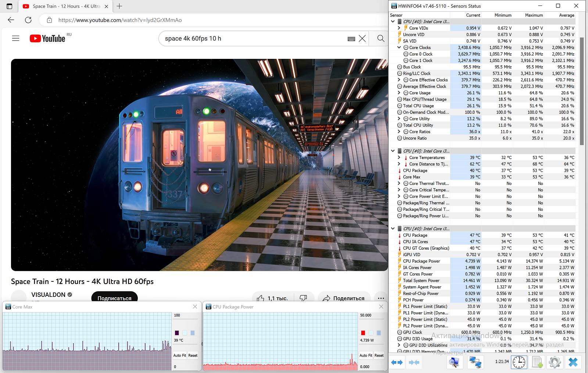Image resolution: width=588 pixels, height=373 pixels.
Task: Expand the Core Temperatures row
Action: point(399,157)
